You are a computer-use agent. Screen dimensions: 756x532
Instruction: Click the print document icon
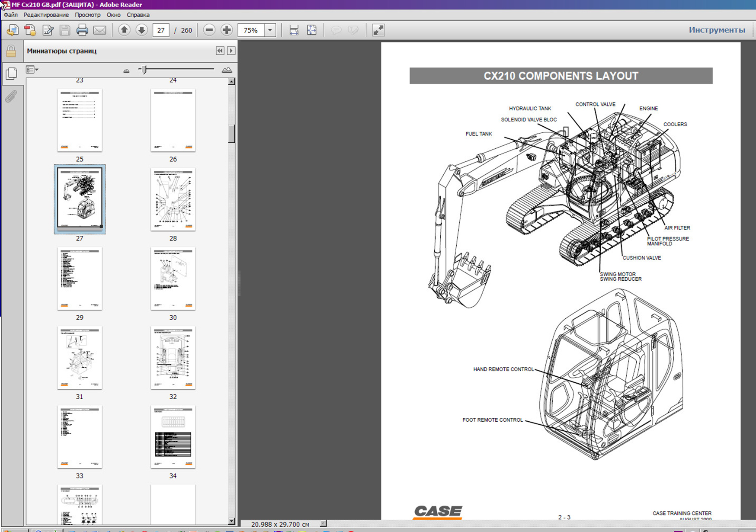tap(82, 30)
